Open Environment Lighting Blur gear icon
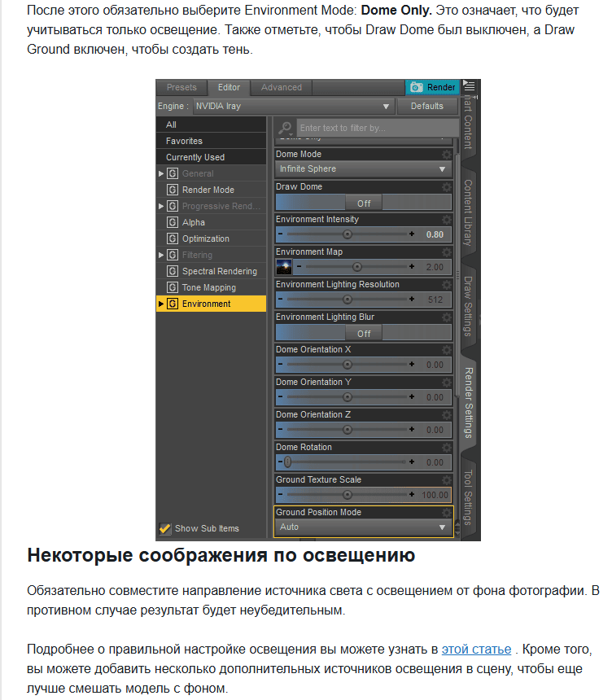 click(x=447, y=317)
